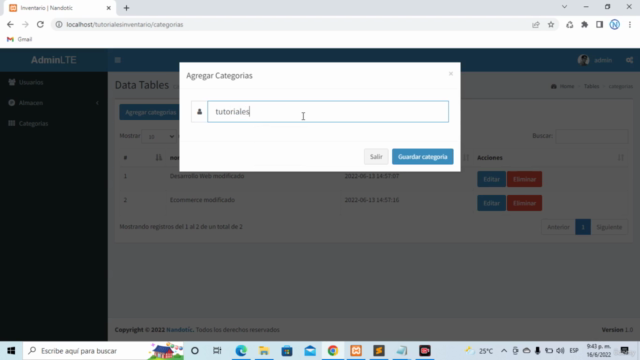Click browser forward arrow
This screenshot has height=360, width=640.
(x=25, y=24)
